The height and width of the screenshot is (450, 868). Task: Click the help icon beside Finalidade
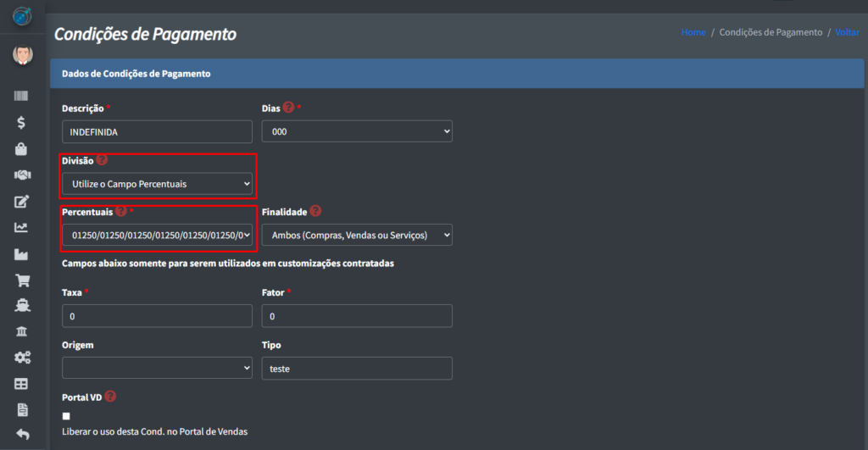coord(315,211)
